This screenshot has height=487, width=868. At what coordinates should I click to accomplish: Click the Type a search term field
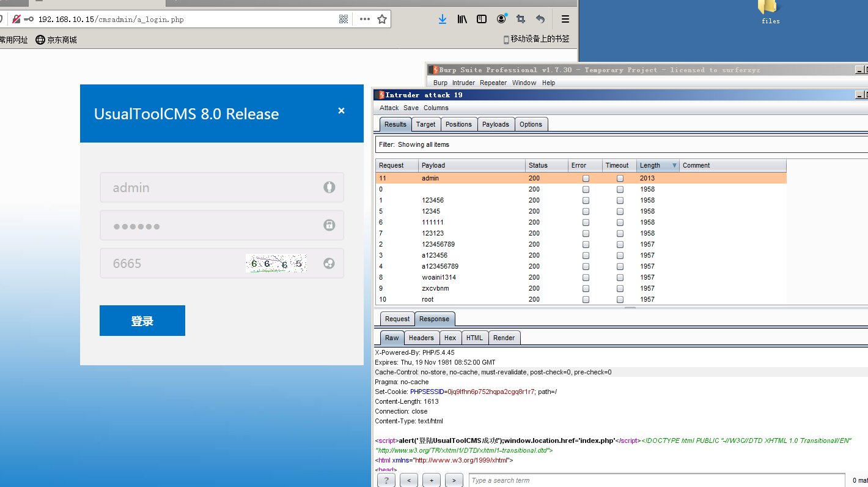click(x=658, y=480)
